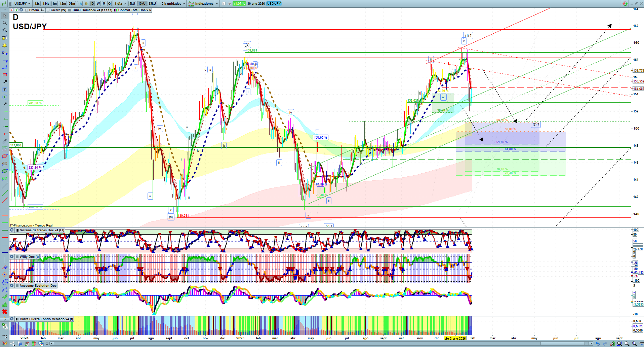Open the USDJPY symbol dropdown
This screenshot has width=644, height=347.
click(23, 4)
